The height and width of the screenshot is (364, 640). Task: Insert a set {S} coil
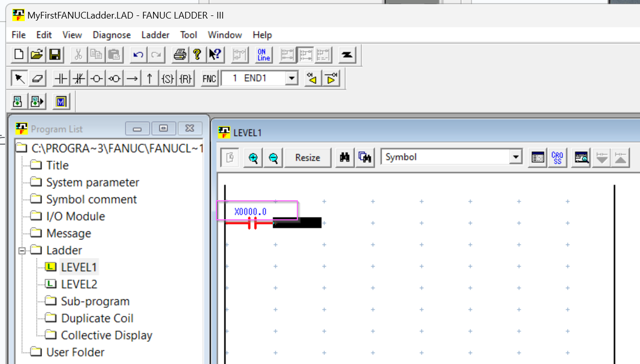167,79
